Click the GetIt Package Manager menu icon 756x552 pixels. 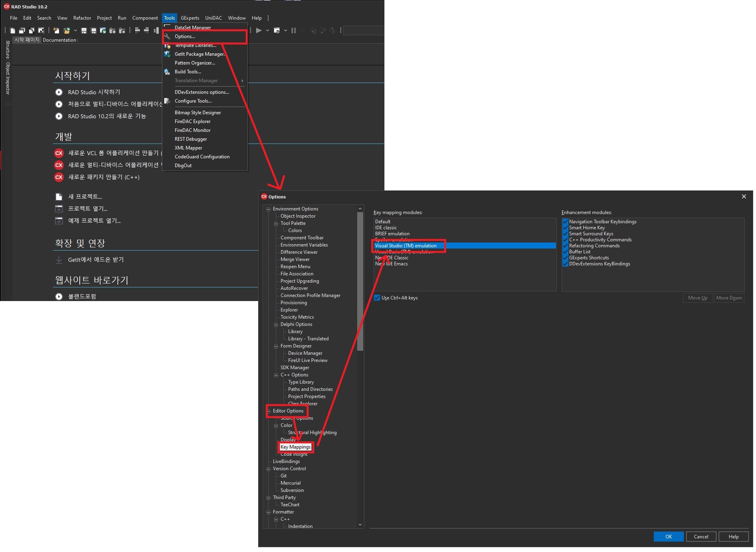click(168, 54)
